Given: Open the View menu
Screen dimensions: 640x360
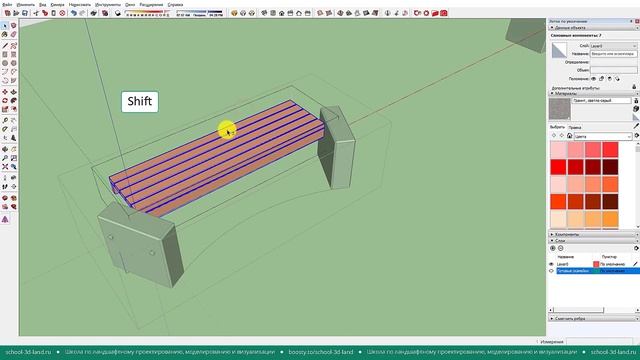Looking at the screenshot, I should tap(42, 4).
